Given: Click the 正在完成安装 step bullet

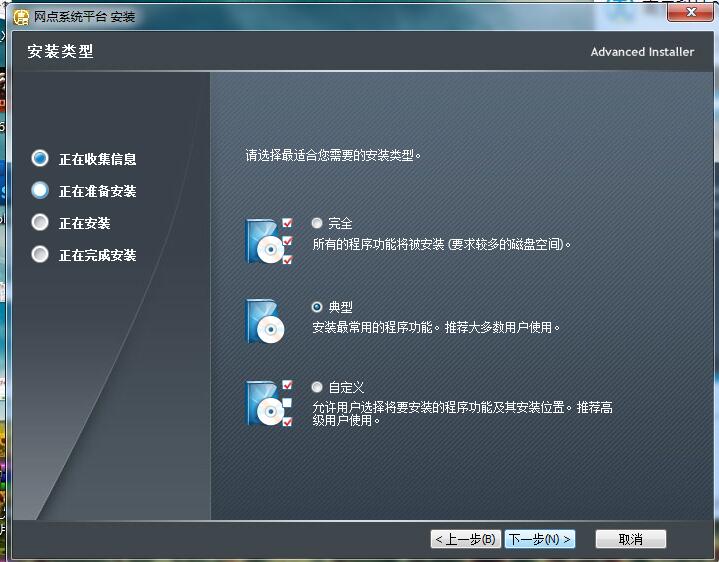Looking at the screenshot, I should 40,254.
